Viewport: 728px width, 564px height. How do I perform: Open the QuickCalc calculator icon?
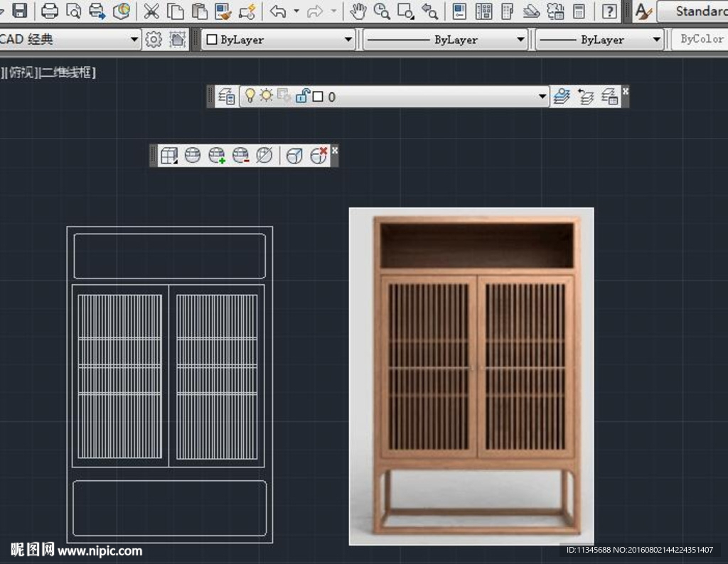[x=579, y=10]
